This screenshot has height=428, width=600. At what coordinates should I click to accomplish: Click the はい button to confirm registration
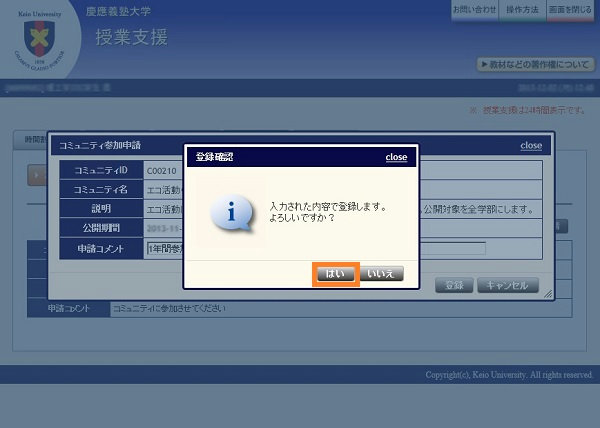(x=336, y=273)
